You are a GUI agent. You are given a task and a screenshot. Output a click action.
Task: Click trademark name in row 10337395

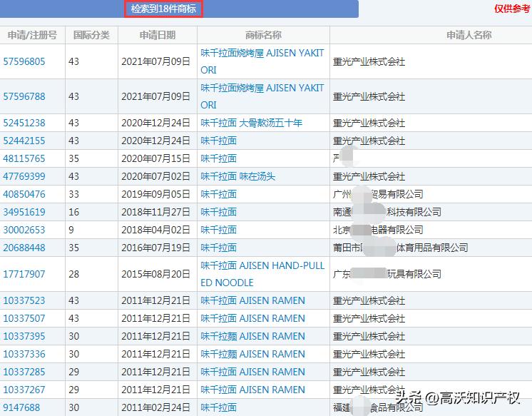click(x=252, y=336)
